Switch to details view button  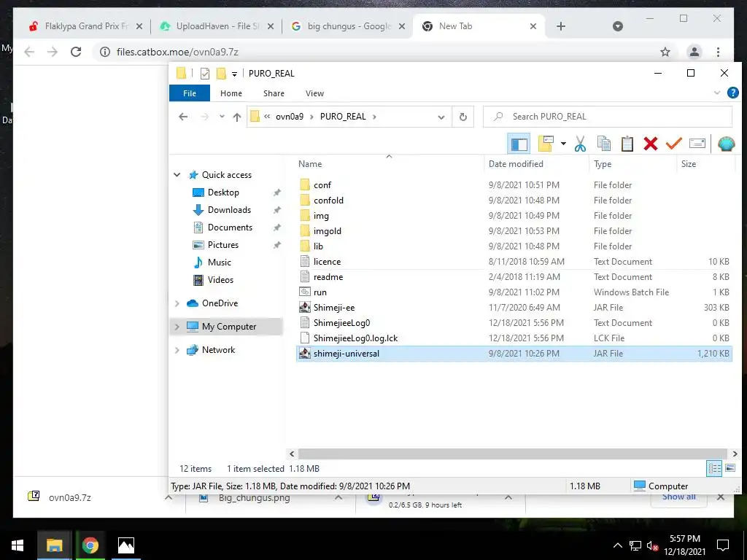[714, 469]
